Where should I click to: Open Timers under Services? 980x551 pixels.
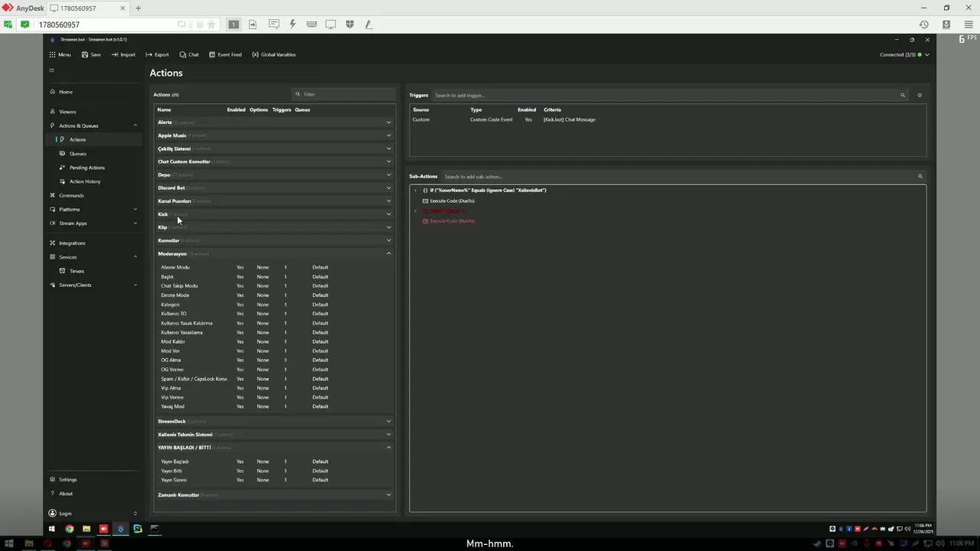point(77,271)
